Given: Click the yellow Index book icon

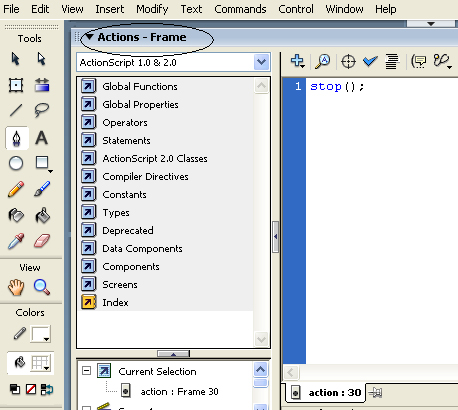Looking at the screenshot, I should [88, 302].
